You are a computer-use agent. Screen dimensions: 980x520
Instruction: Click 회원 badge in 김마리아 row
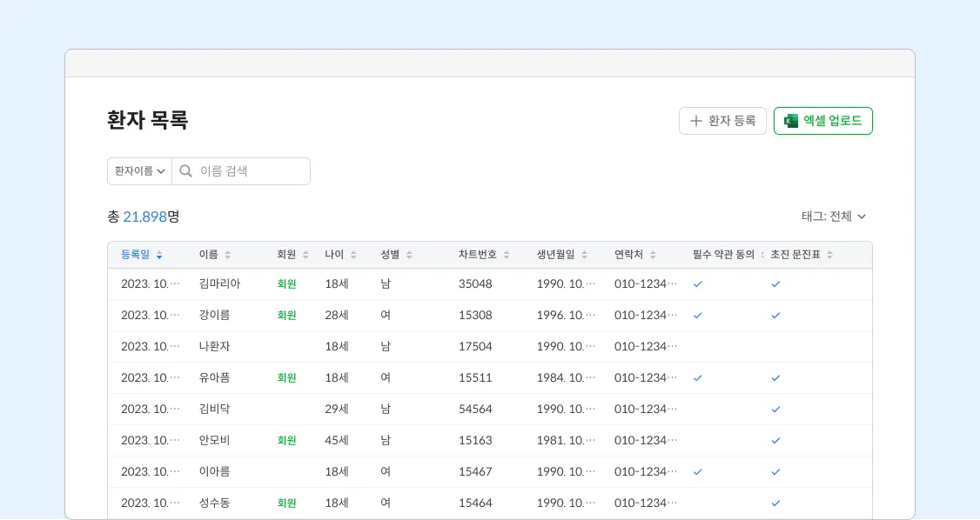286,284
